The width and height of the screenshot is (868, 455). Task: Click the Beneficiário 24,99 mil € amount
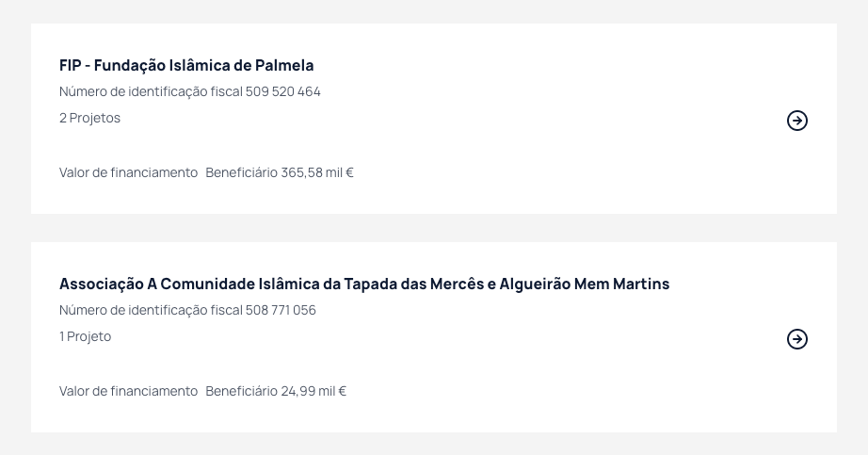(276, 391)
